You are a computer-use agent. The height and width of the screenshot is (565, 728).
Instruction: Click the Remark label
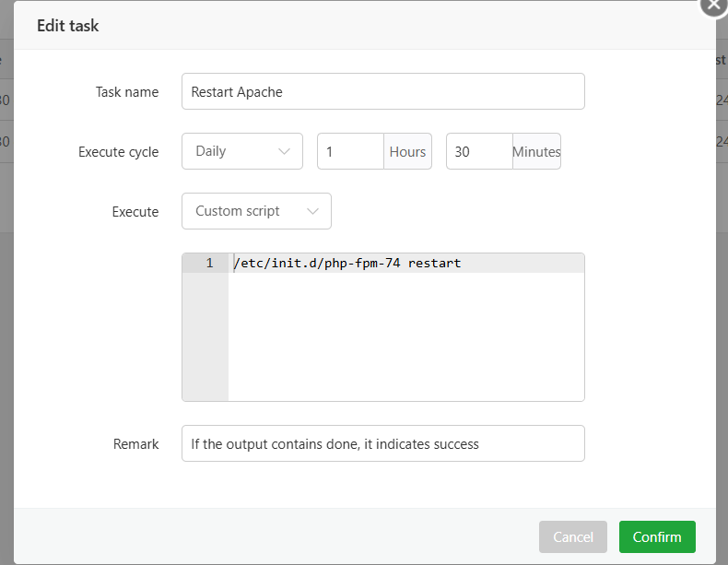135,444
